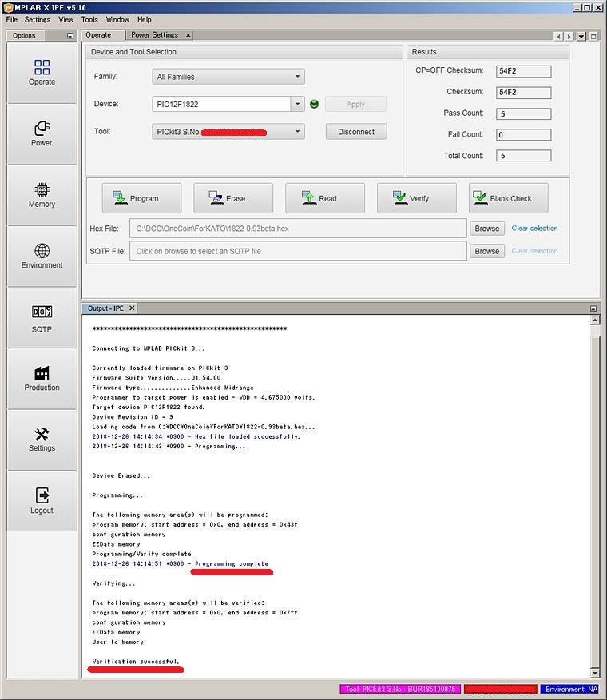607x700 pixels.
Task: Click the Erase button
Action: [233, 198]
